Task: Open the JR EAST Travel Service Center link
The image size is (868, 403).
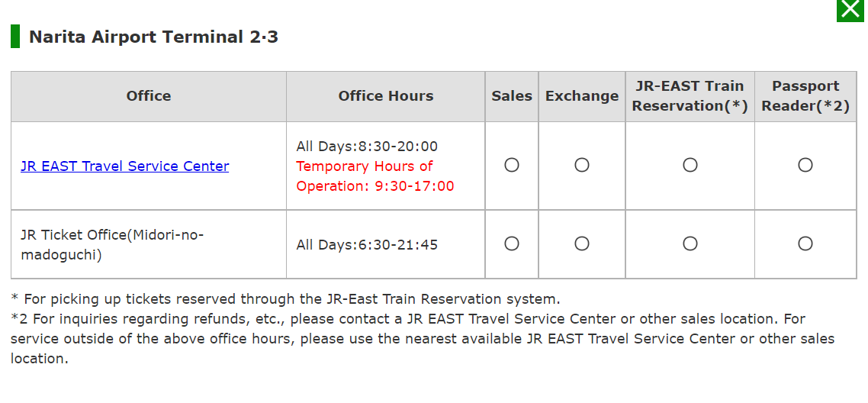Action: 124,166
